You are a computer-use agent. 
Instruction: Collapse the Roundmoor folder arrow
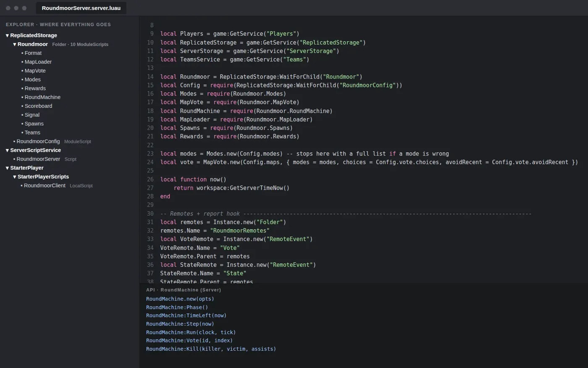pos(15,44)
